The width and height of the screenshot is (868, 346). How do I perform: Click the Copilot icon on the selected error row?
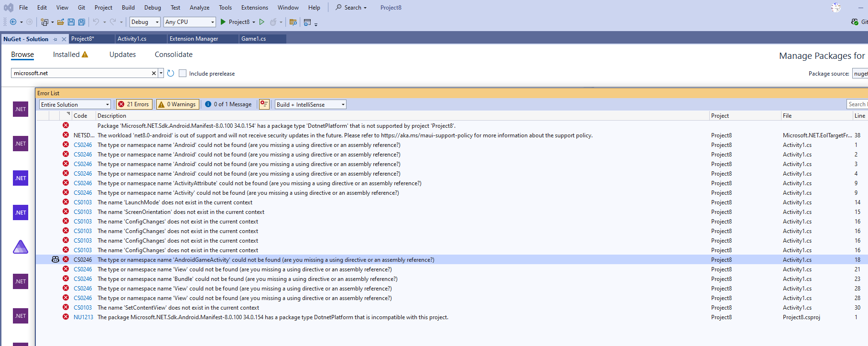[55, 259]
